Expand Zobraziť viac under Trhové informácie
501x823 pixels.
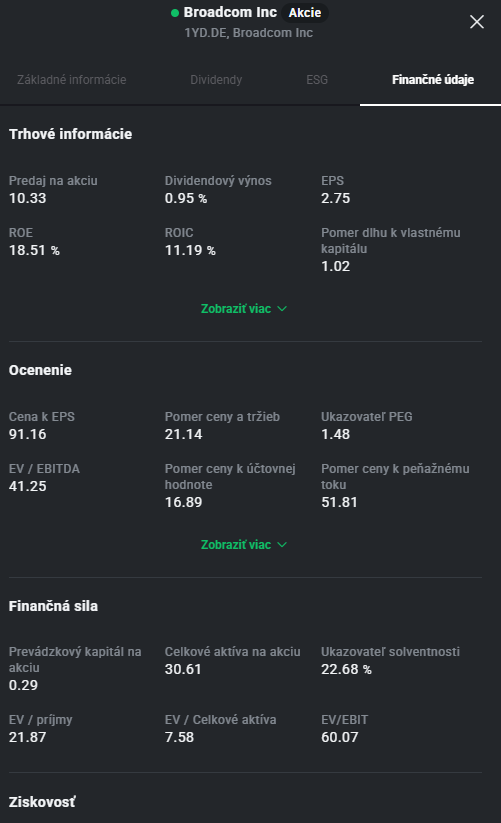click(244, 309)
